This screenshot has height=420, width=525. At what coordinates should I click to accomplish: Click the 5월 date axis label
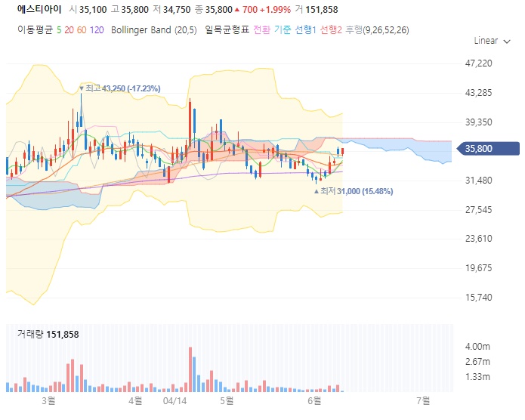[227, 400]
